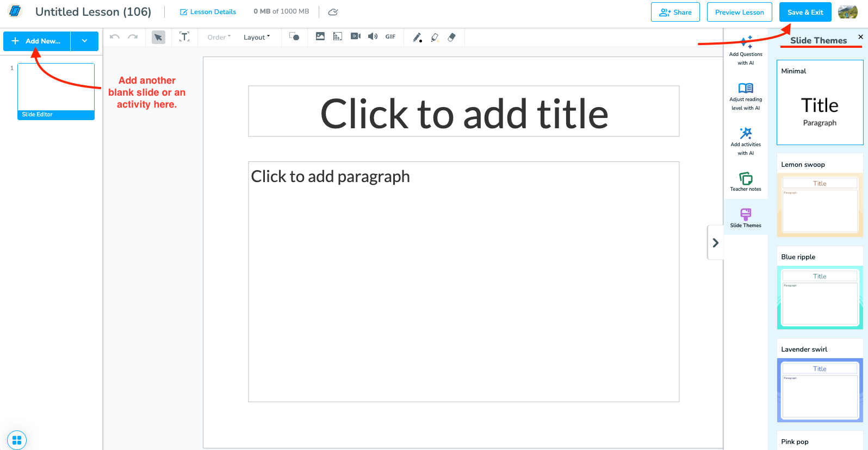Click the Add New button
The height and width of the screenshot is (450, 868).
point(37,41)
